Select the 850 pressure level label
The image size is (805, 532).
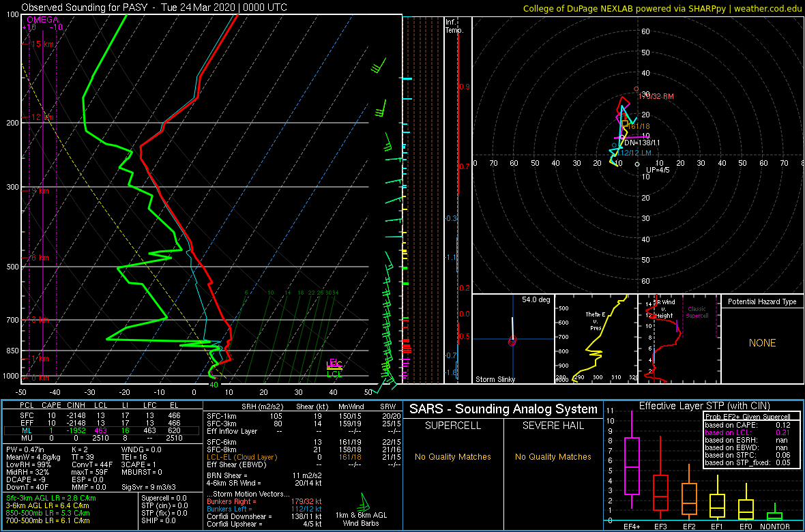click(x=13, y=351)
